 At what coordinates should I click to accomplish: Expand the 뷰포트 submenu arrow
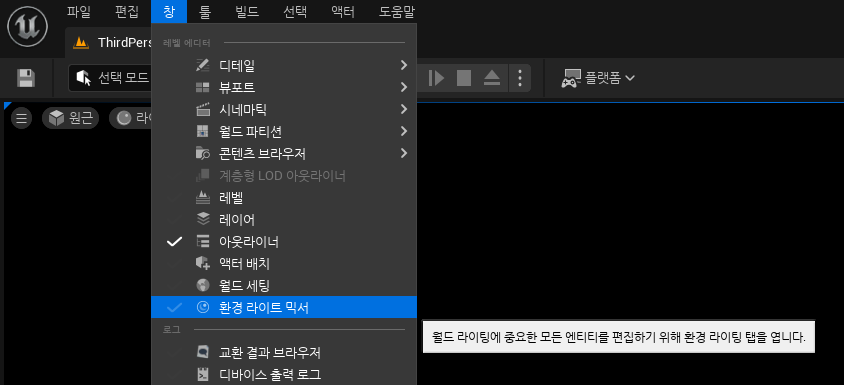click(x=404, y=87)
